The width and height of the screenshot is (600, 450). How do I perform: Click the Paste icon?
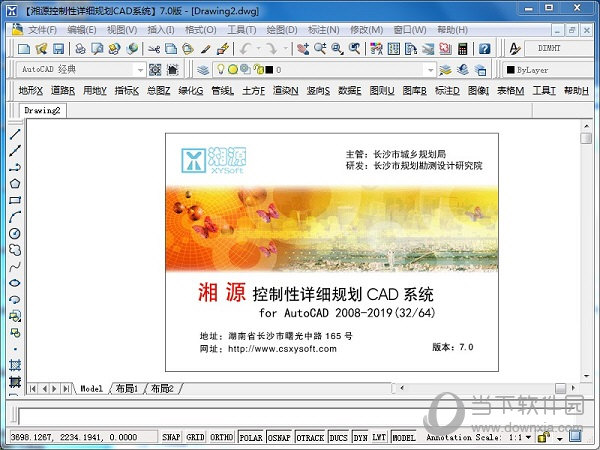pos(188,49)
